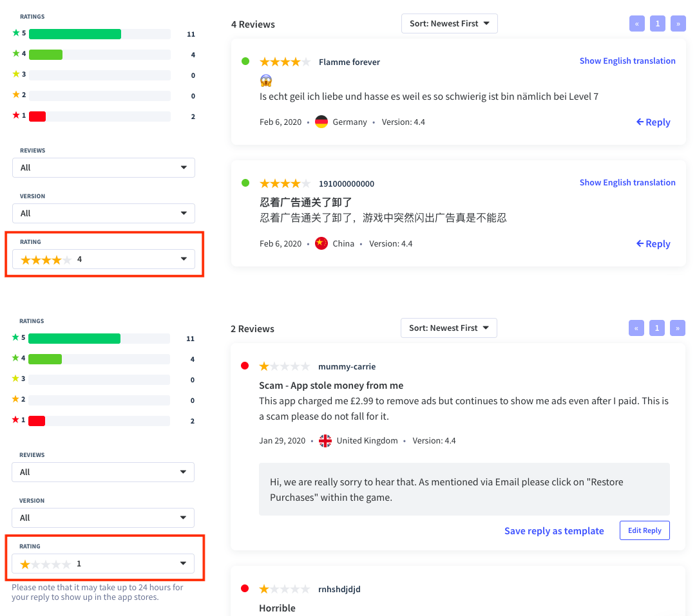Show English translation for Flamme forever review
The image size is (697, 616).
pos(627,61)
